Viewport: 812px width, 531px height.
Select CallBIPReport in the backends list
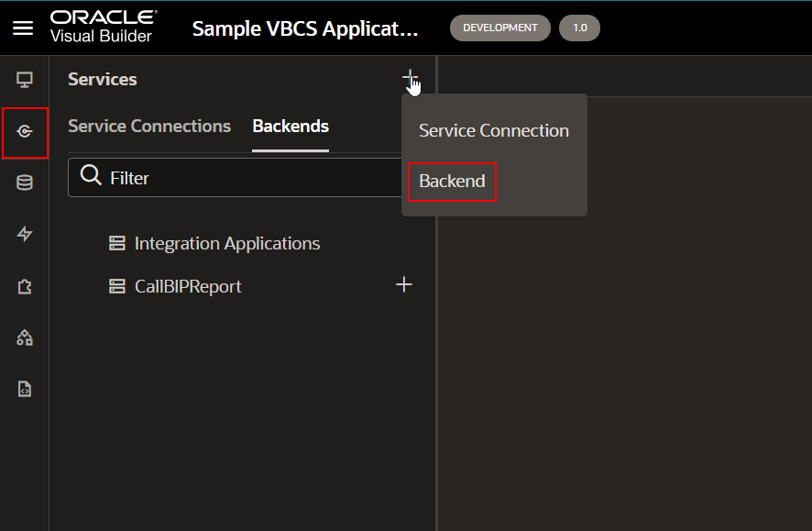click(188, 286)
